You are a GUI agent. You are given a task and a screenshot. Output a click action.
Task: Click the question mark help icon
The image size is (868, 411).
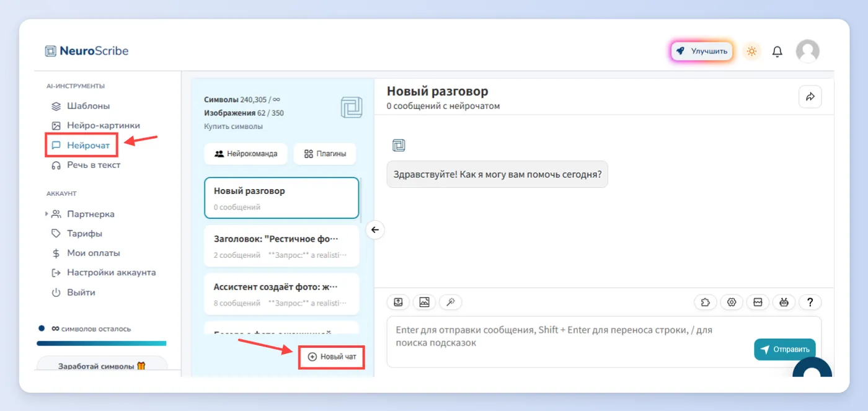[x=810, y=302]
